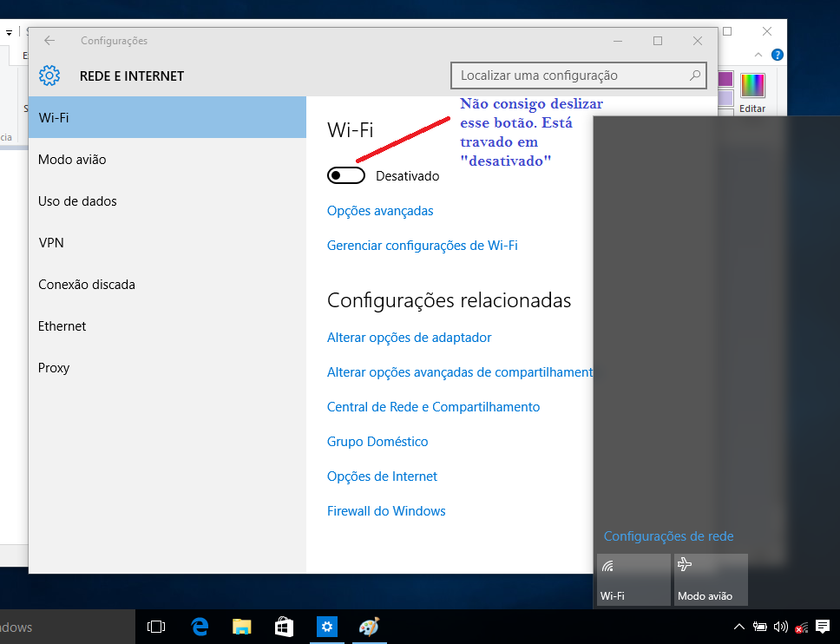Select the Wi-Fi sidebar section
The image size is (840, 644).
click(167, 117)
